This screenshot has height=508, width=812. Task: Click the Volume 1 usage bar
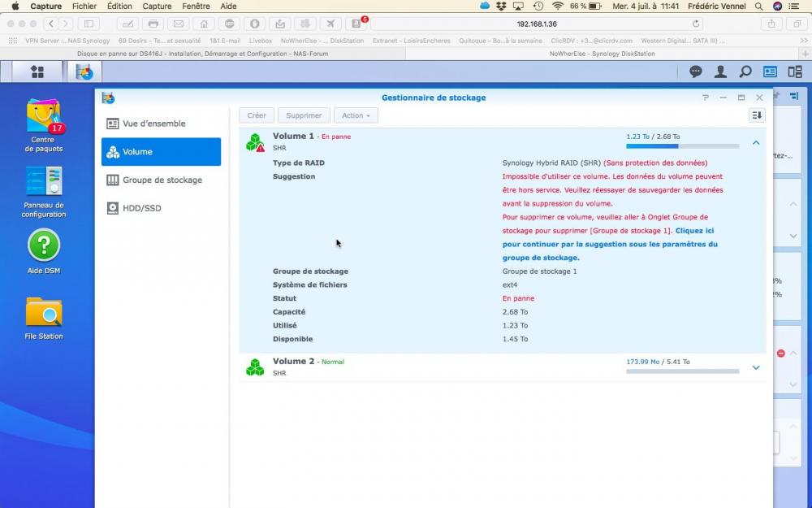[x=682, y=147]
